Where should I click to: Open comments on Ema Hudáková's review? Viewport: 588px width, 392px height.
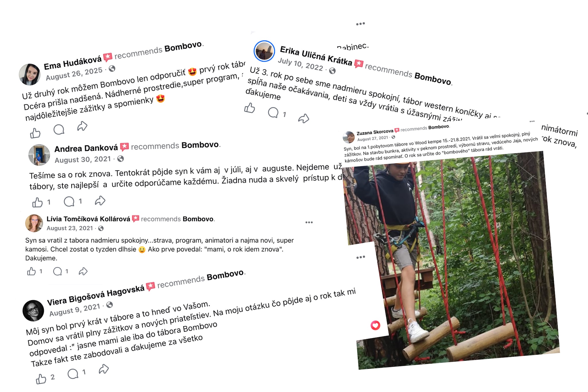coord(59,129)
